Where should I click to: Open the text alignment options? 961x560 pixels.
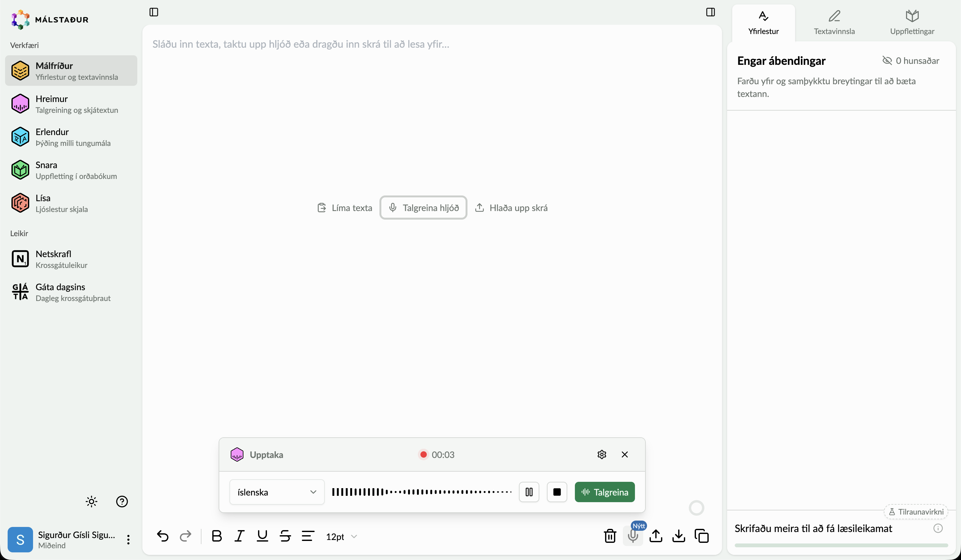pyautogui.click(x=308, y=536)
